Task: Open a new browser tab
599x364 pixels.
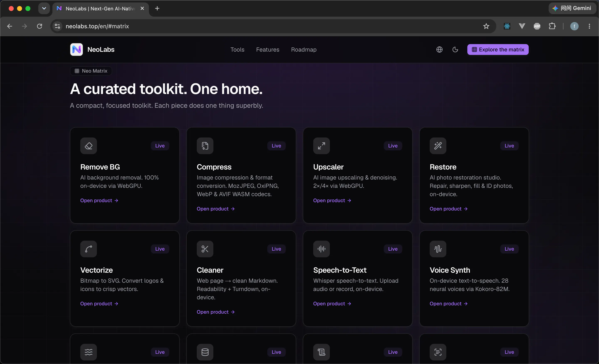Action: 157,9
